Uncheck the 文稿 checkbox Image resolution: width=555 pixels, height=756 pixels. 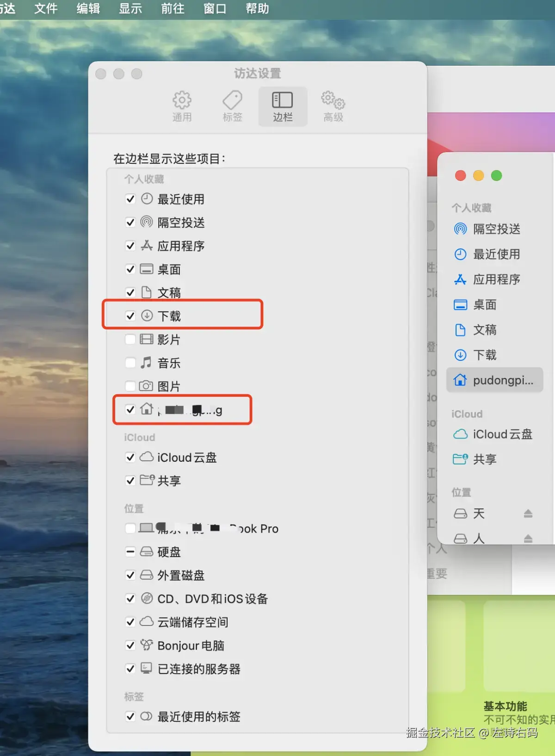click(x=130, y=292)
